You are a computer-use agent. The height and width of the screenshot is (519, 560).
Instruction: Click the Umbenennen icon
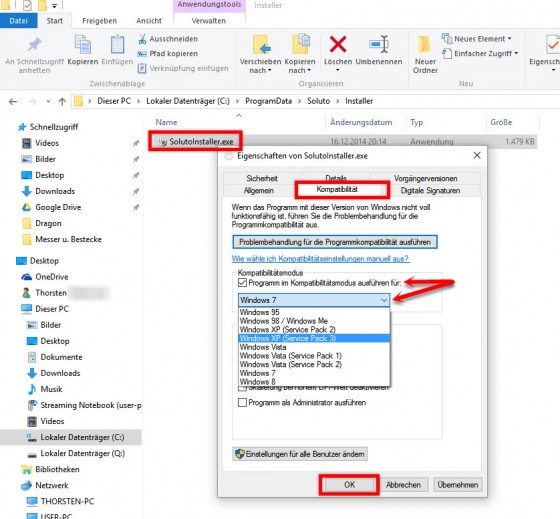(x=379, y=44)
